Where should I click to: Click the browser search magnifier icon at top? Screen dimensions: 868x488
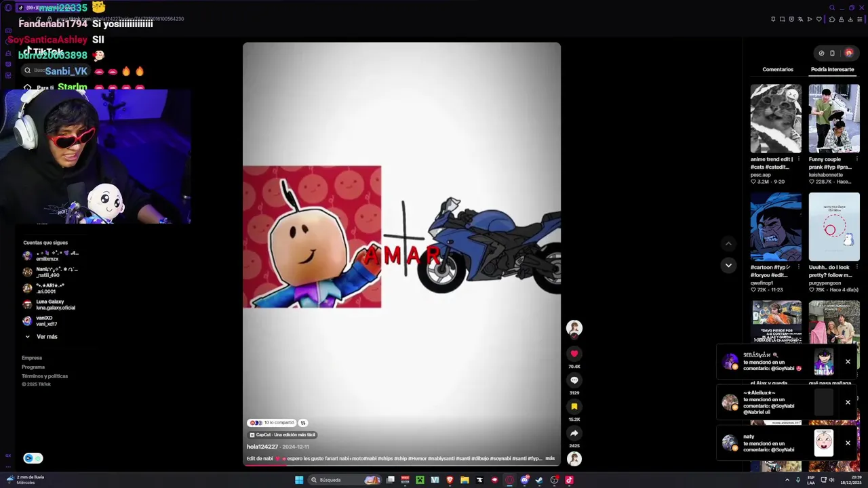coord(832,7)
